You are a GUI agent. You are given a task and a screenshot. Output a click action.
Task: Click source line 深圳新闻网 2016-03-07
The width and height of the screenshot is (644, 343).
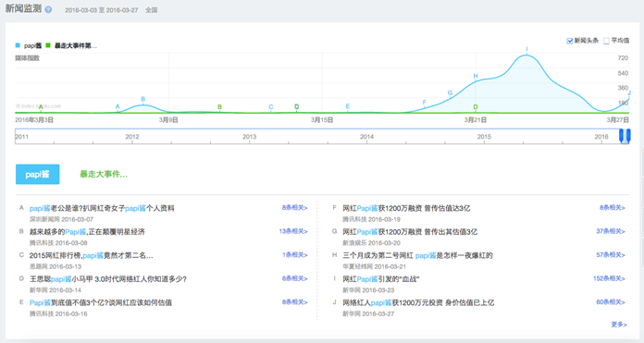(61, 219)
